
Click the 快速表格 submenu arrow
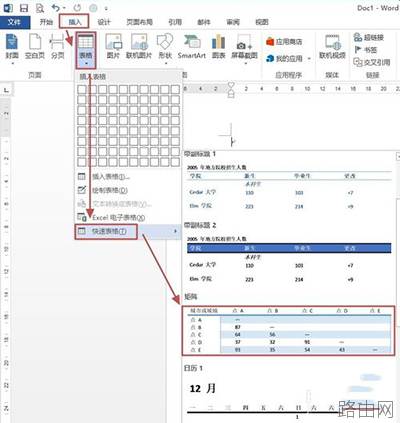[175, 231]
